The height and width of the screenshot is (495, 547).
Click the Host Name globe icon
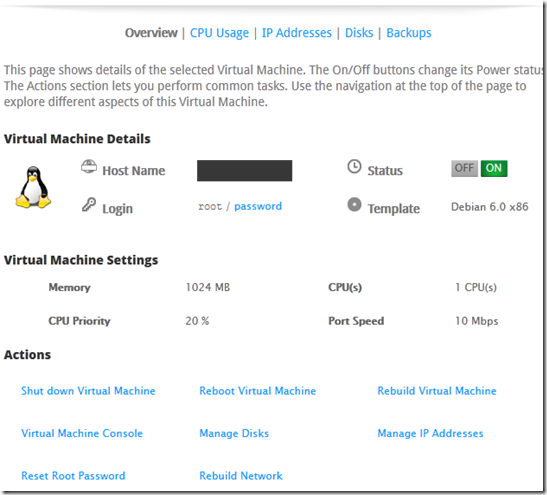click(89, 166)
